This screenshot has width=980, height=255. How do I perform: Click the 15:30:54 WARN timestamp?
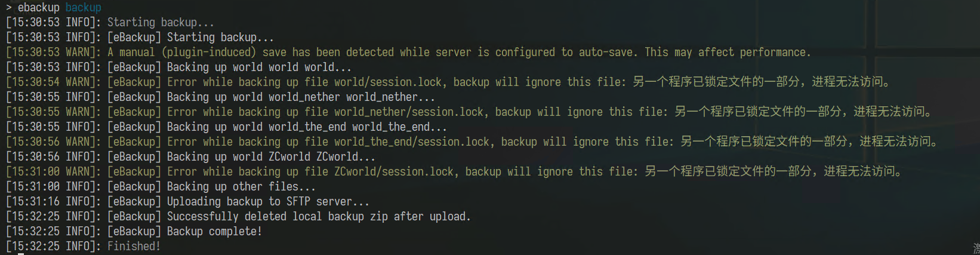pyautogui.click(x=53, y=82)
